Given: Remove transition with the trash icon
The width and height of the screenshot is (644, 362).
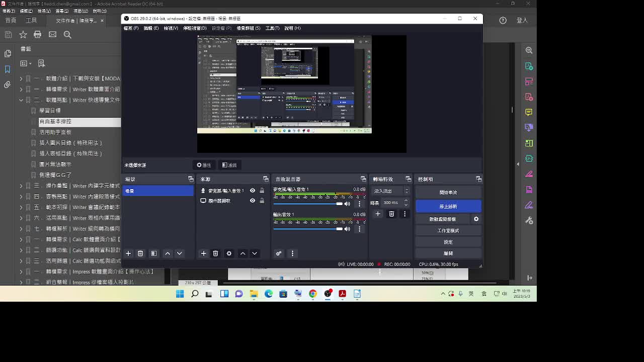Looking at the screenshot, I should click(391, 214).
